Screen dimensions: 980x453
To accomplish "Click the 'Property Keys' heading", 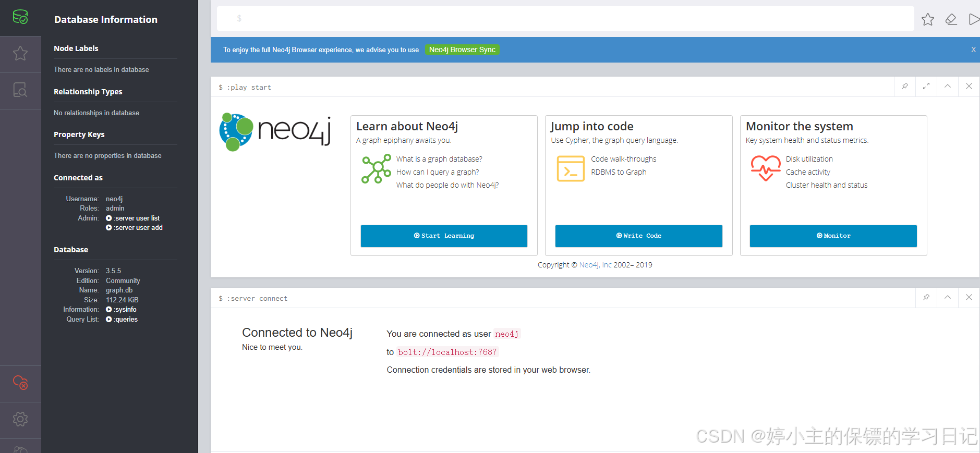I will [x=79, y=134].
